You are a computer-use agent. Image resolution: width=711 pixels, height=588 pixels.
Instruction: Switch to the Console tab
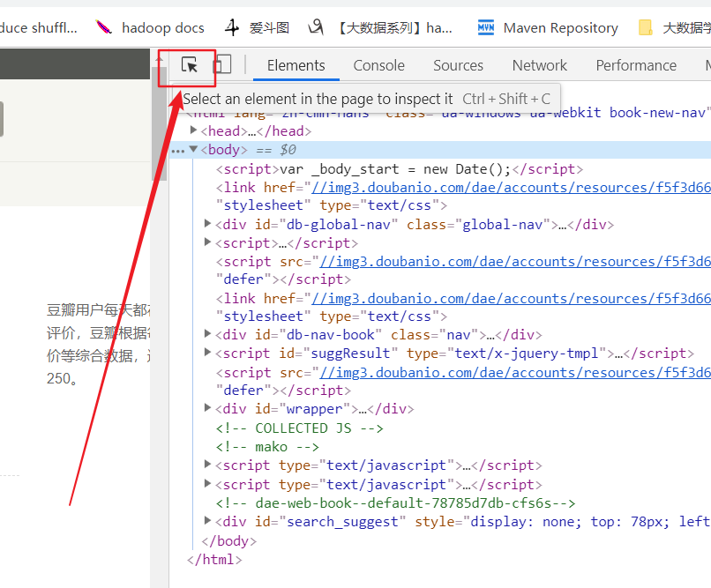pyautogui.click(x=379, y=66)
